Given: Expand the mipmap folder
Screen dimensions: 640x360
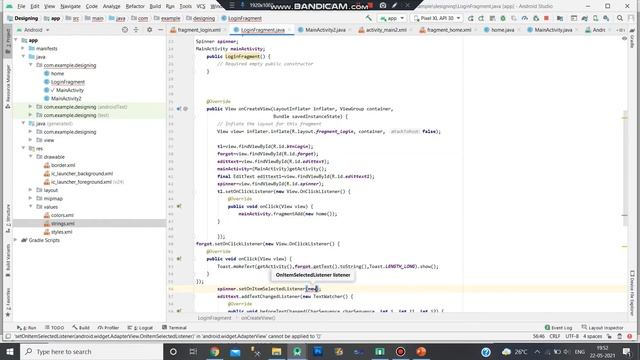Looking at the screenshot, I should pos(31,198).
